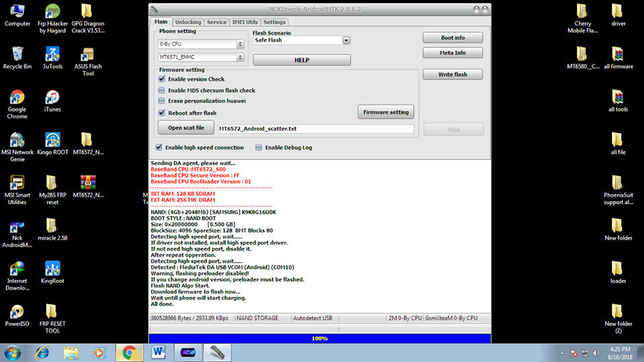Click the Write flash button
644x362 pixels.
453,75
